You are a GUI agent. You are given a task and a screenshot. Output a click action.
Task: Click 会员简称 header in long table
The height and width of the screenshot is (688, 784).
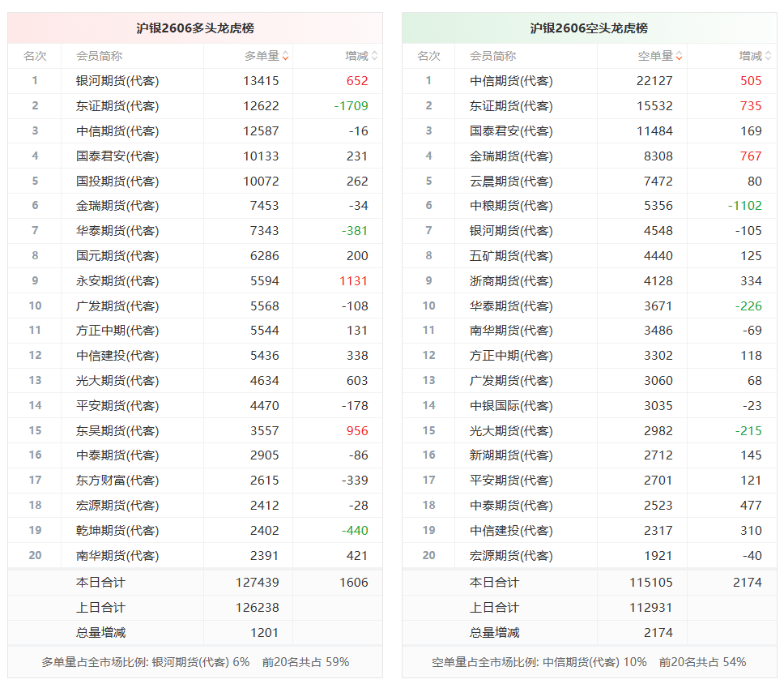tap(99, 56)
